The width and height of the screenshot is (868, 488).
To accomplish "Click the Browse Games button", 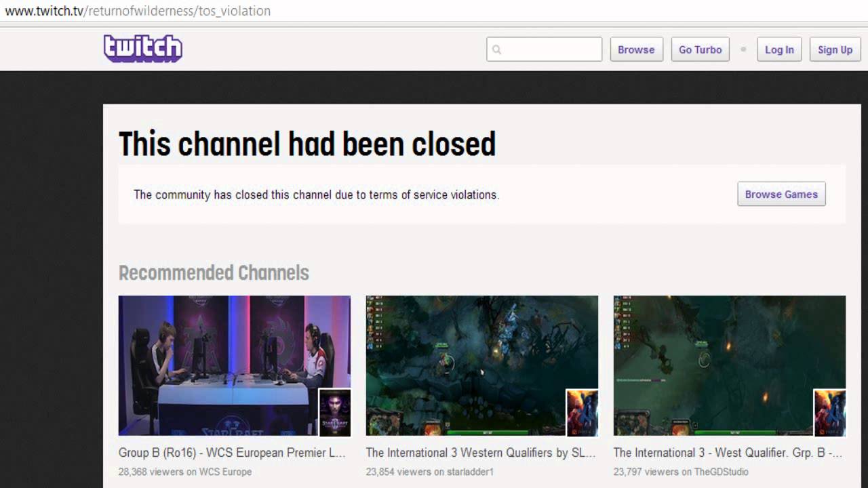I will click(x=781, y=194).
